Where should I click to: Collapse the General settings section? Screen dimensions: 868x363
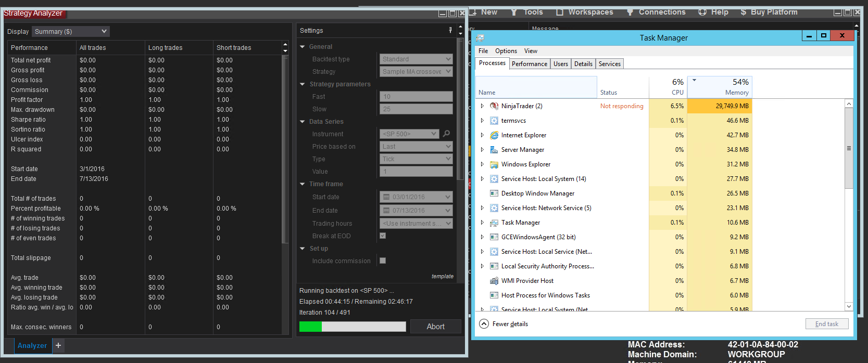(302, 47)
